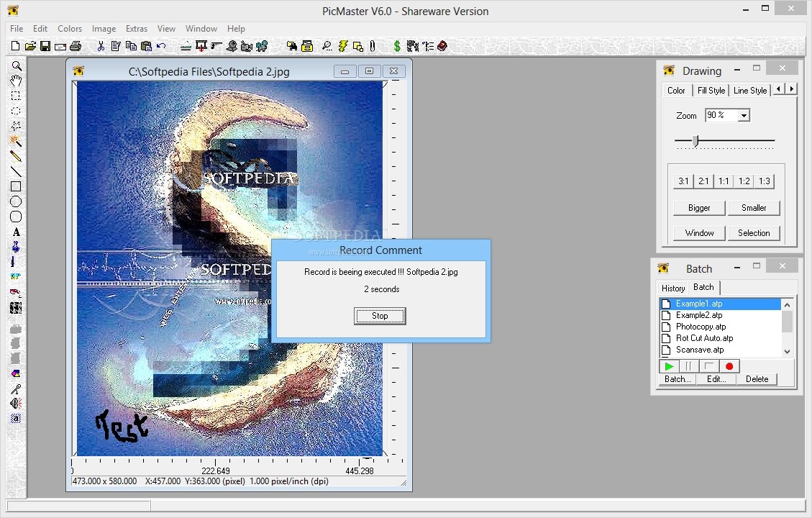Click the green dollar sign icon
The height and width of the screenshot is (518, 812).
(x=397, y=46)
